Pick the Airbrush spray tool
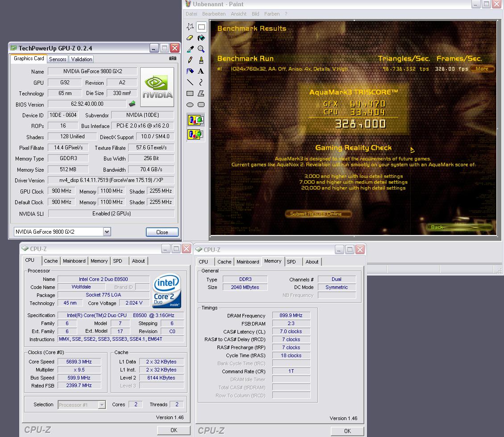This screenshot has height=437, width=504. (x=190, y=71)
